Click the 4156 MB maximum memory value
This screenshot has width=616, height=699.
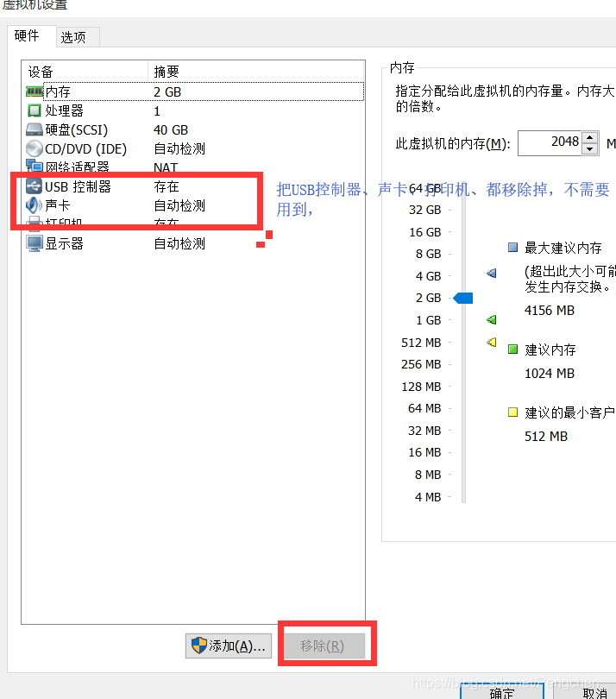(550, 311)
